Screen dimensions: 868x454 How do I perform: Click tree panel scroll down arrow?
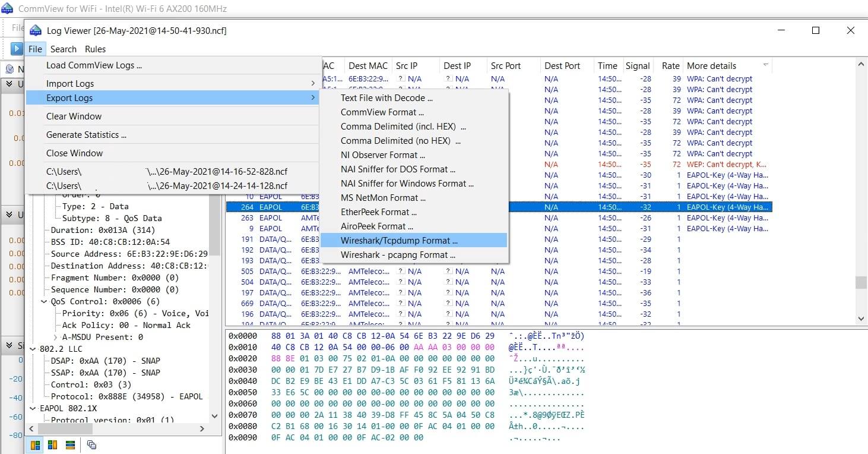click(x=216, y=416)
